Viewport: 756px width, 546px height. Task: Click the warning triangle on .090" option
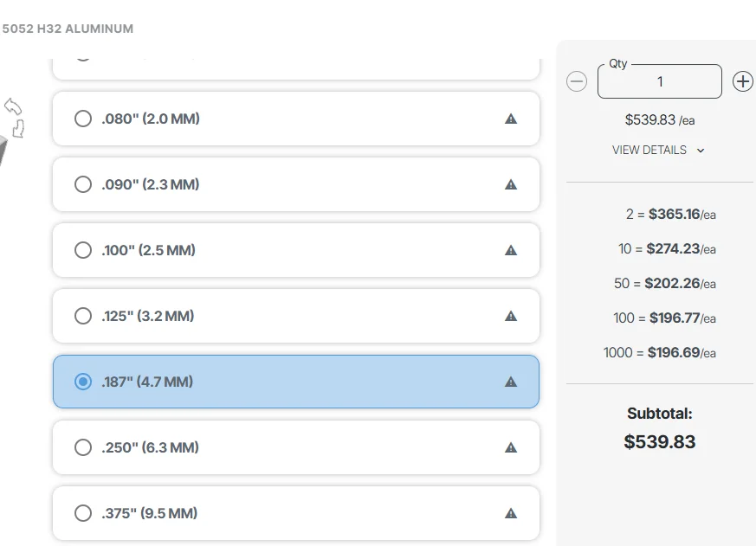pyautogui.click(x=511, y=184)
